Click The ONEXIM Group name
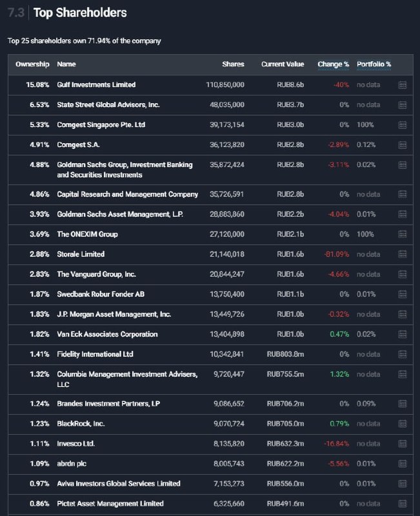Image resolution: width=420 pixels, height=516 pixels. [87, 234]
